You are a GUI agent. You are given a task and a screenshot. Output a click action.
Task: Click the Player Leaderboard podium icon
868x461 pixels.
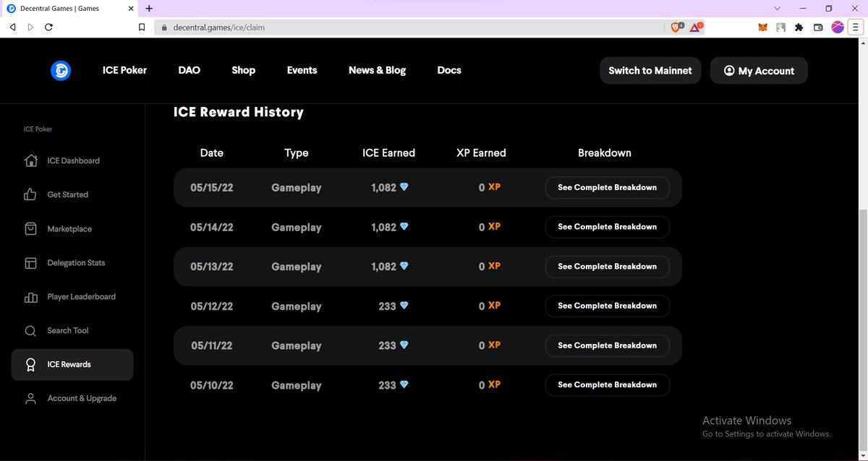30,296
